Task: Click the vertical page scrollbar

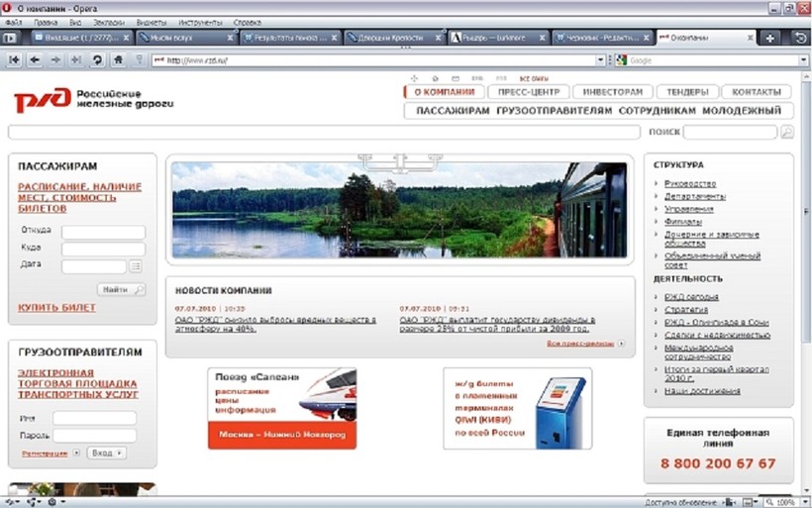Action: point(805,248)
